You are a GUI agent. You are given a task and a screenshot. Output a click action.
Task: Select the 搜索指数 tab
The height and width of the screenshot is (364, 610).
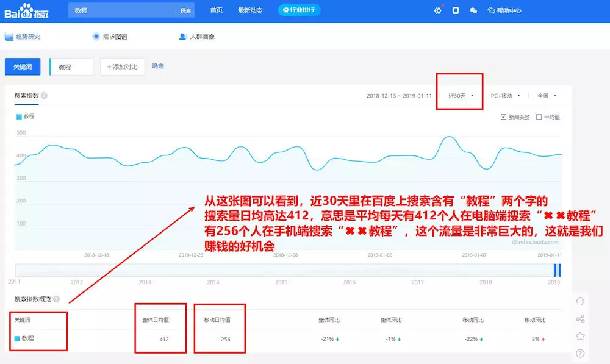coord(26,96)
